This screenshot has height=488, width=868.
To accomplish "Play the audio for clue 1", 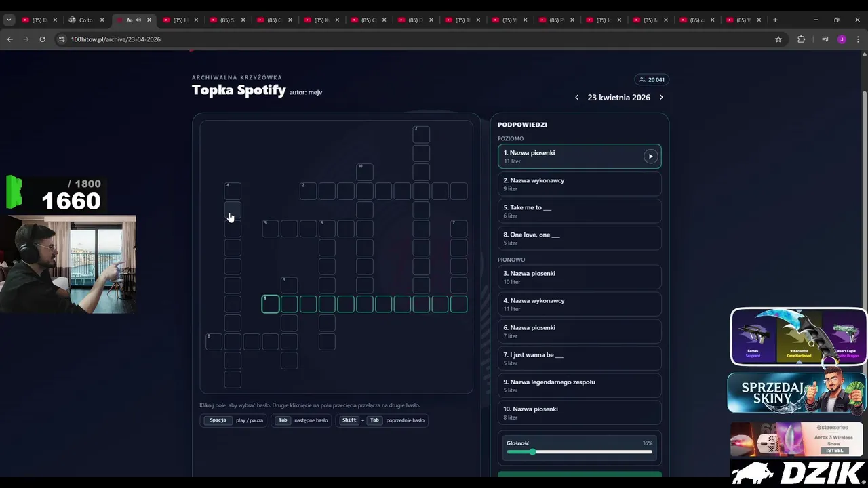I will (650, 157).
